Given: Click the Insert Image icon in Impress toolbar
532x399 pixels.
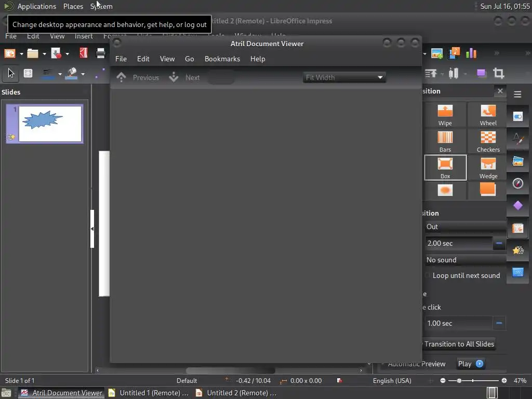Looking at the screenshot, I should (437, 54).
